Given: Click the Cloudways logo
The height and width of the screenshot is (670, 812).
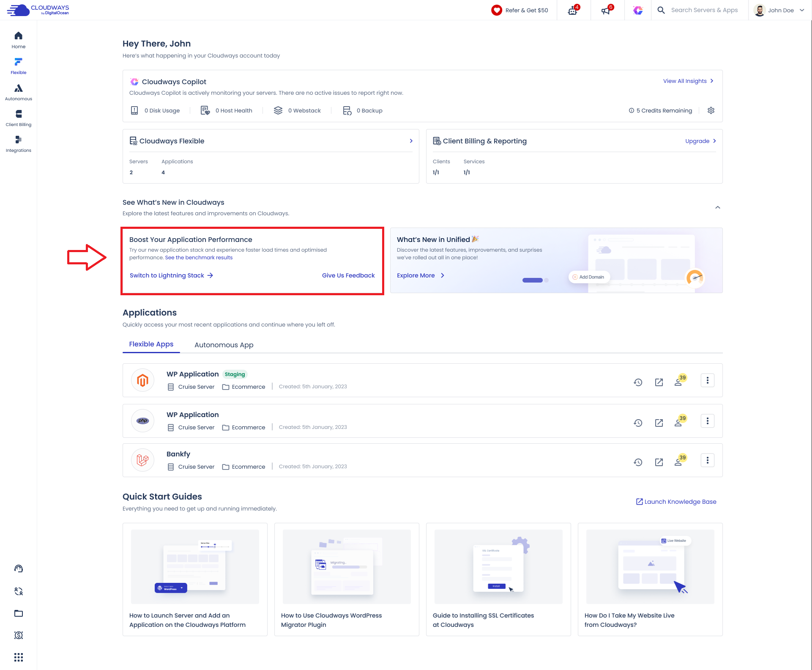Looking at the screenshot, I should click(38, 10).
